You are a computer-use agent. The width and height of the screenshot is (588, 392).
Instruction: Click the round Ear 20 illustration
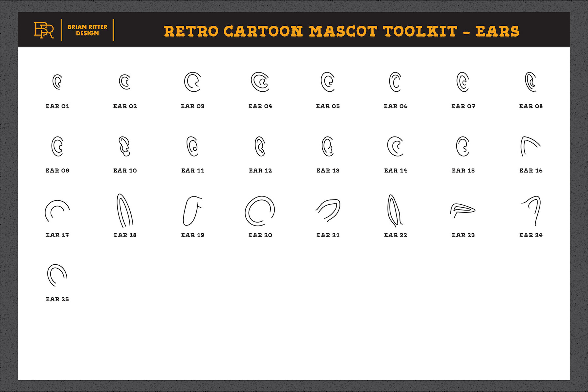point(260,211)
